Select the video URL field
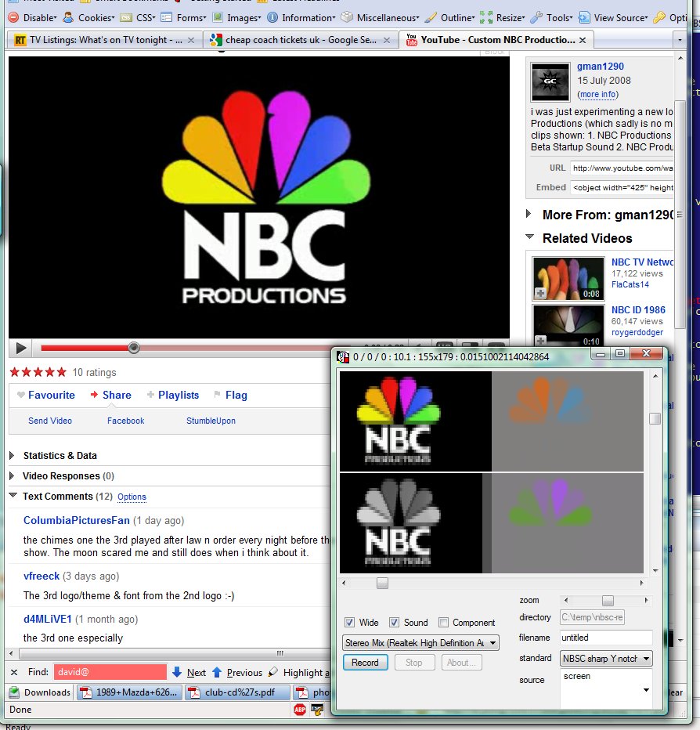The height and width of the screenshot is (730, 700). point(622,168)
